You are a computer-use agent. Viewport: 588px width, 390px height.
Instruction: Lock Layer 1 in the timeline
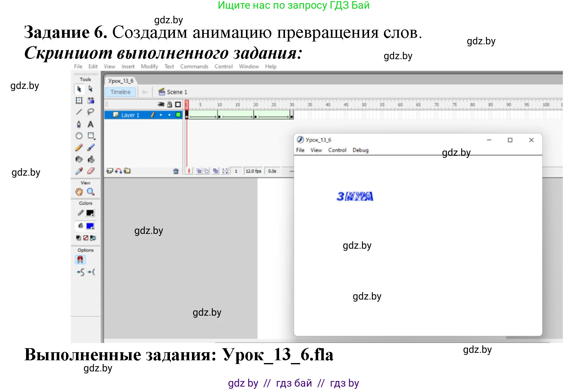pos(169,115)
